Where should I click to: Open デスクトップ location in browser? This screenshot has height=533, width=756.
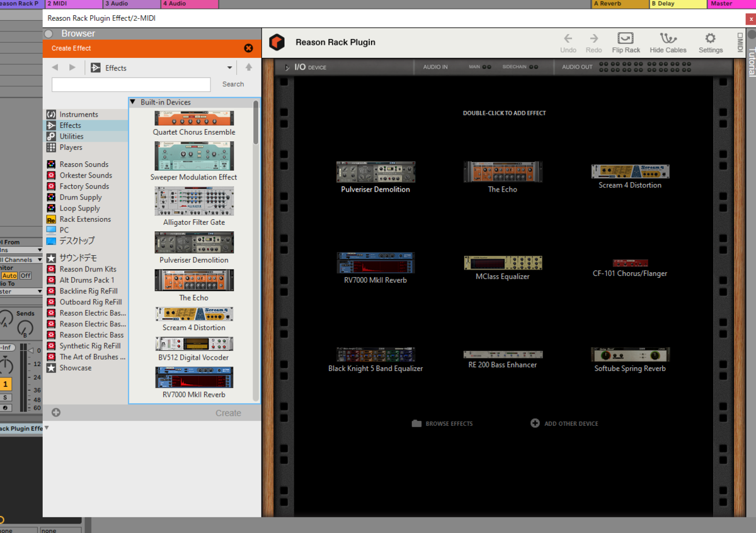(x=76, y=241)
